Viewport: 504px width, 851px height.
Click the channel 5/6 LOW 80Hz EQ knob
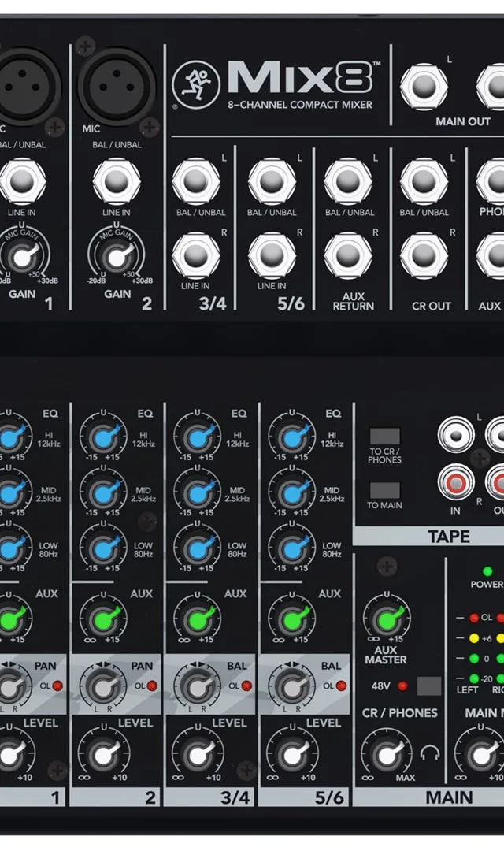292,548
